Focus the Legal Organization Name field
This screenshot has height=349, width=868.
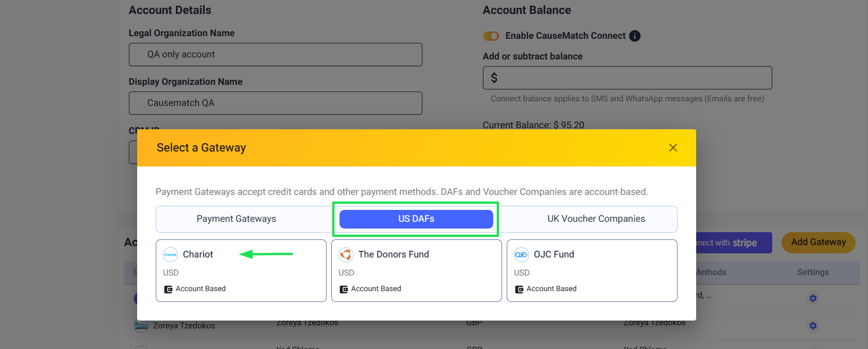coord(275,54)
